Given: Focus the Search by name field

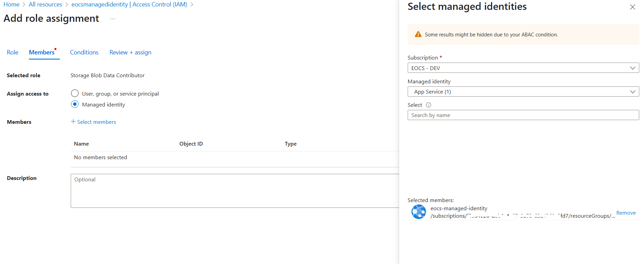Looking at the screenshot, I should [523, 115].
